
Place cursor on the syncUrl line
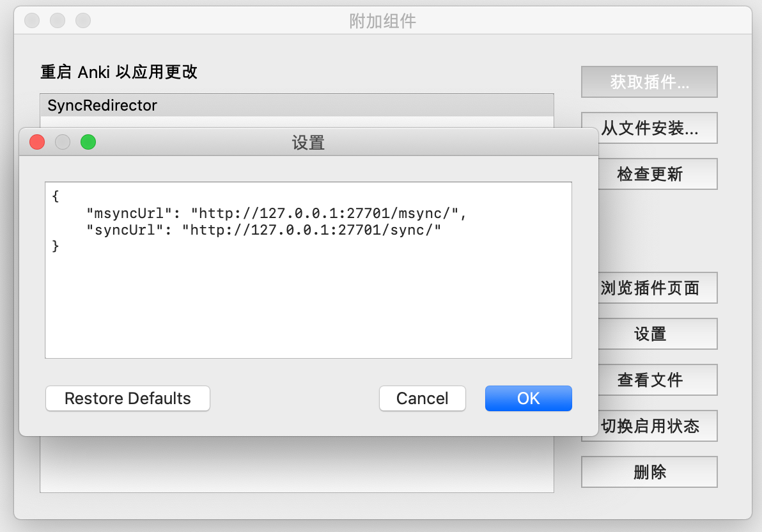click(268, 230)
